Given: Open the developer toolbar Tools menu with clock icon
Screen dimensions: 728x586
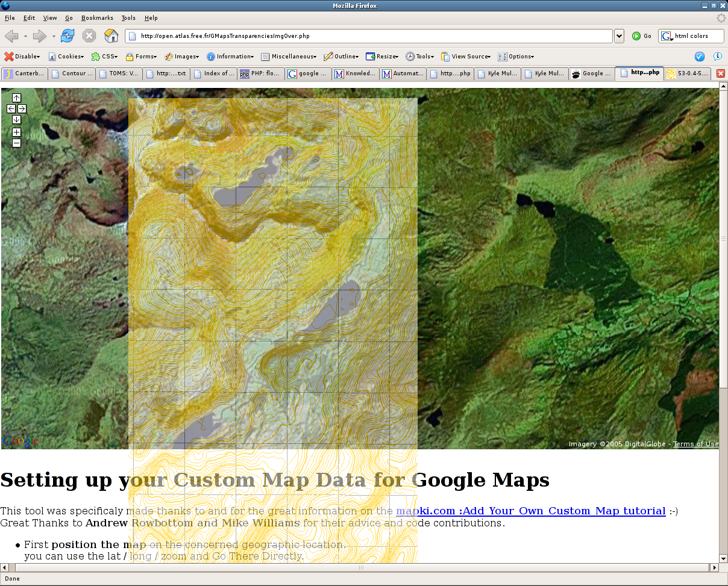Looking at the screenshot, I should [x=419, y=57].
